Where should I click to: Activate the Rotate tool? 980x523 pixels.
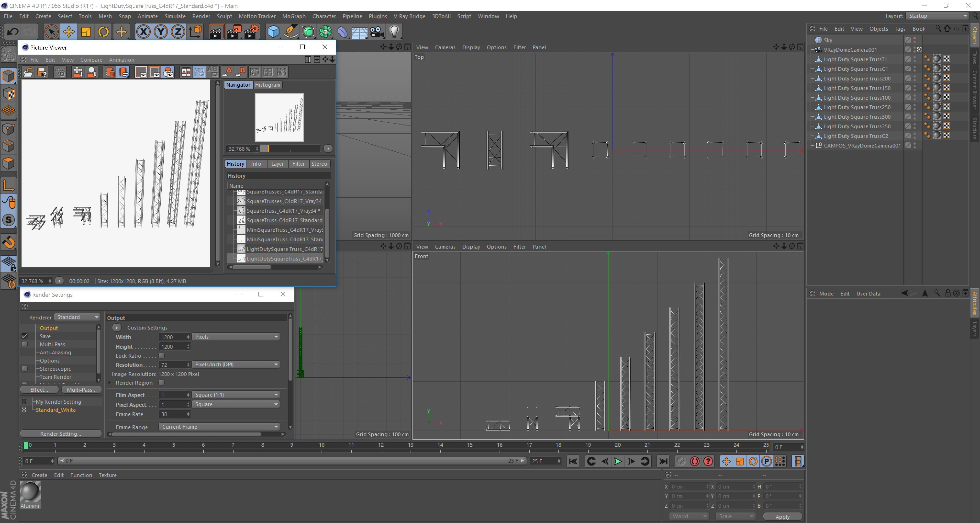tap(103, 32)
